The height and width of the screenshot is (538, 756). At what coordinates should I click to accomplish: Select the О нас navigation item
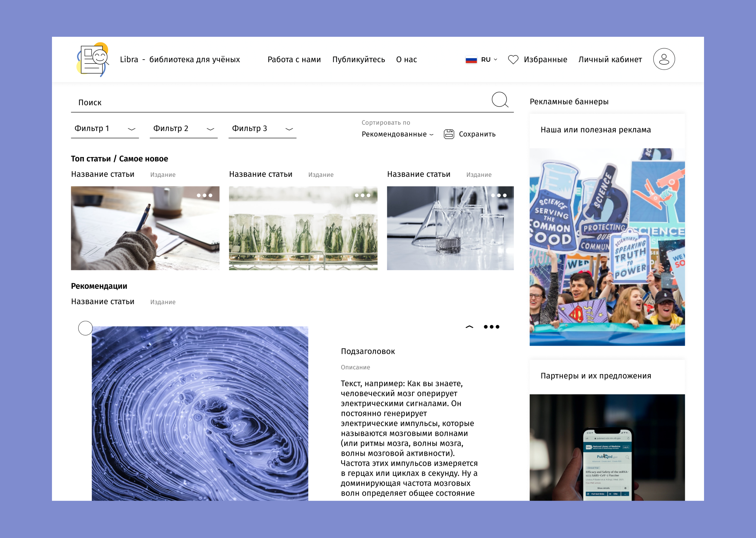406,59
